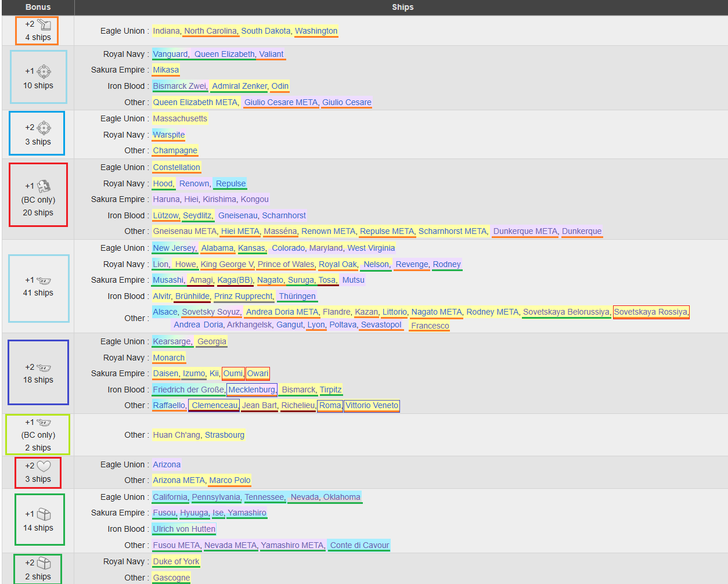This screenshot has width=728, height=584.
Task: Open the King George V link
Action: [x=227, y=264]
